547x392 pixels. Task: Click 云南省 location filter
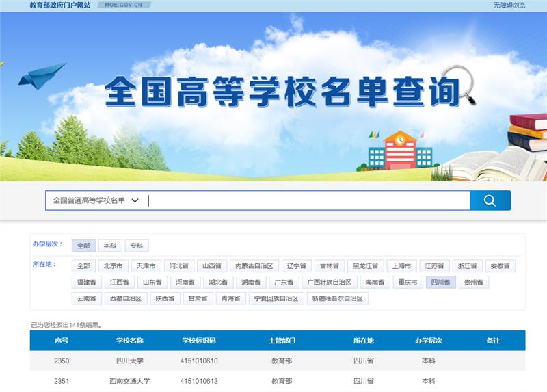coord(87,298)
